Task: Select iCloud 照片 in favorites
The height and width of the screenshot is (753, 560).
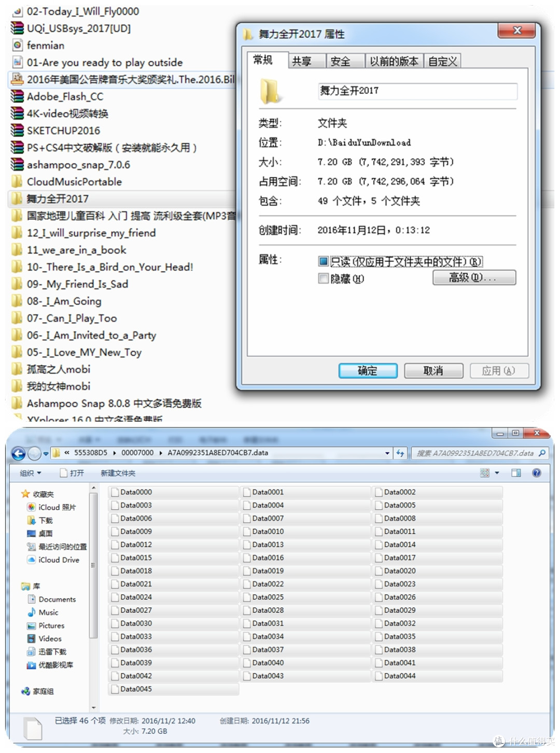Action: point(51,507)
